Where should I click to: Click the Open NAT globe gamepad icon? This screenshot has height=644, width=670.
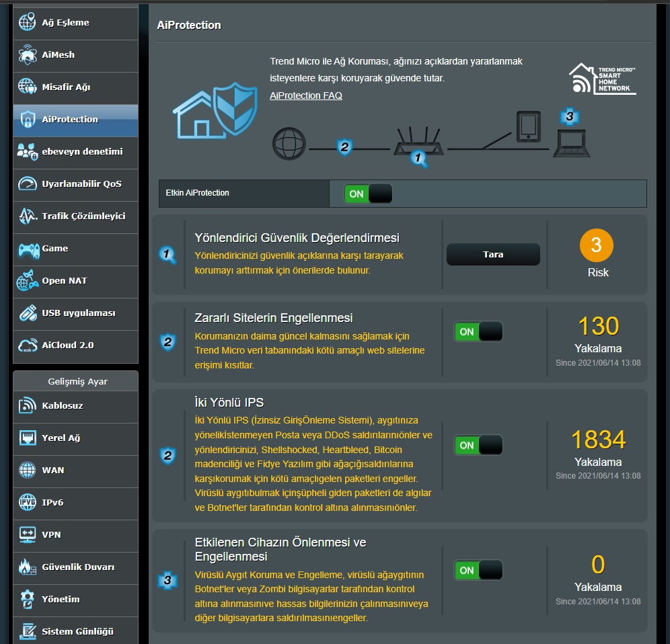tap(28, 280)
